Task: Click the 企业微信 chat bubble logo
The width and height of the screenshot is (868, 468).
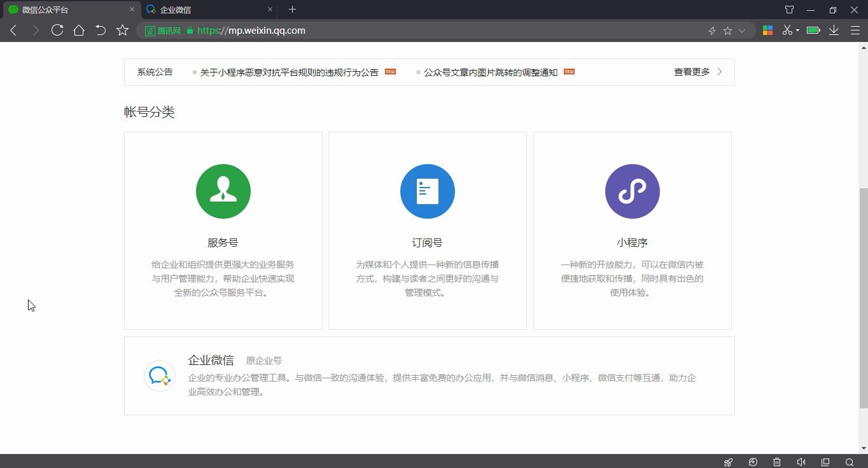Action: 159,376
